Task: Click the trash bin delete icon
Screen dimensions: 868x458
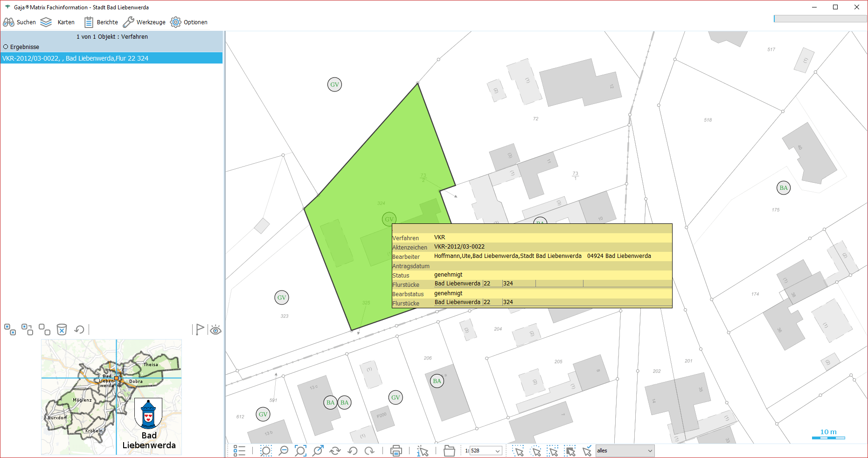Action: 62,330
